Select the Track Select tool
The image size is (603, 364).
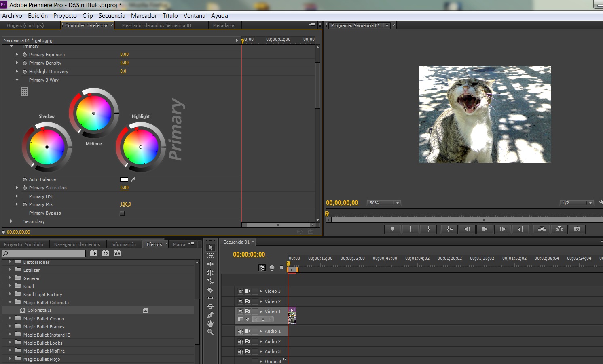pyautogui.click(x=210, y=256)
